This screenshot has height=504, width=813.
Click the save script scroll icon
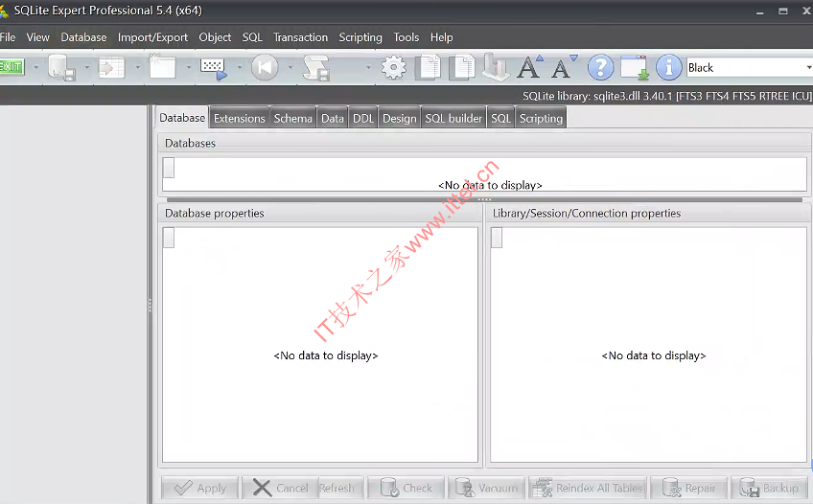pyautogui.click(x=316, y=68)
